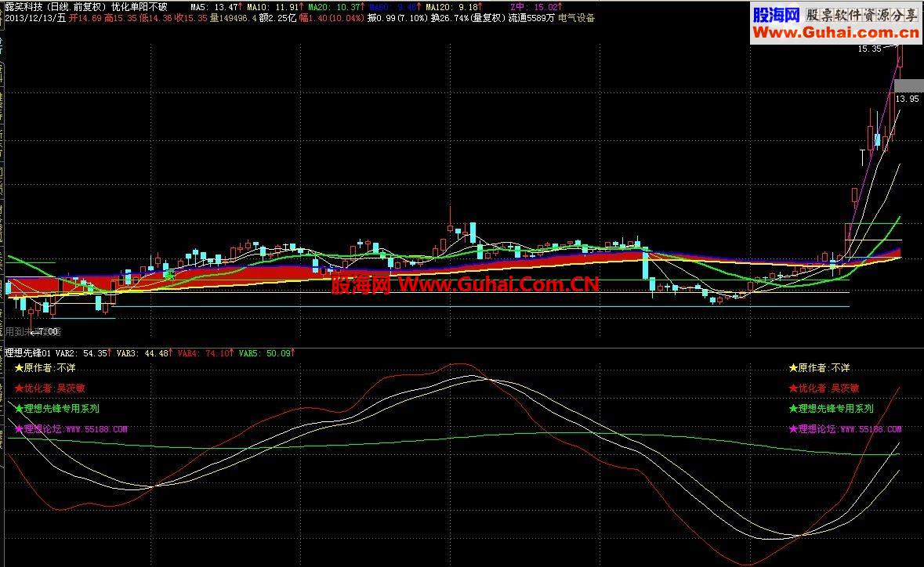
Task: Click the right-side red ★优化者 line
Action: pos(824,388)
